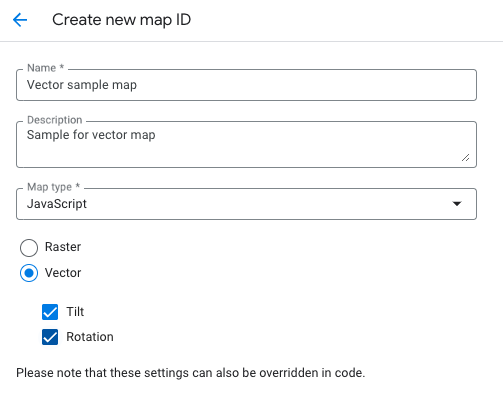Image resolution: width=503 pixels, height=414 pixels.
Task: Click the 'Rotation' label text
Action: [90, 337]
